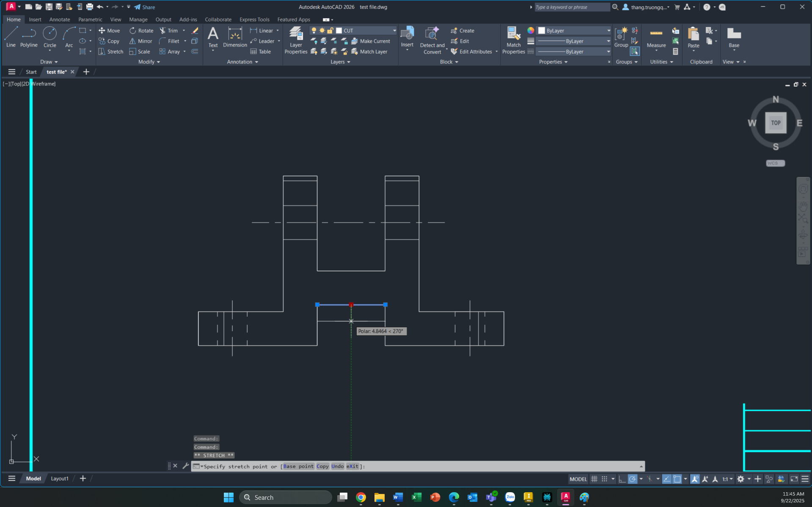
Task: Activate the Mirror tool
Action: pos(140,41)
